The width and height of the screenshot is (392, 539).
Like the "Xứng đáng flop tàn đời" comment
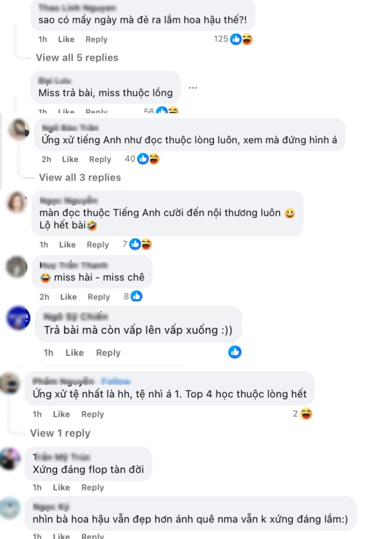(x=61, y=487)
